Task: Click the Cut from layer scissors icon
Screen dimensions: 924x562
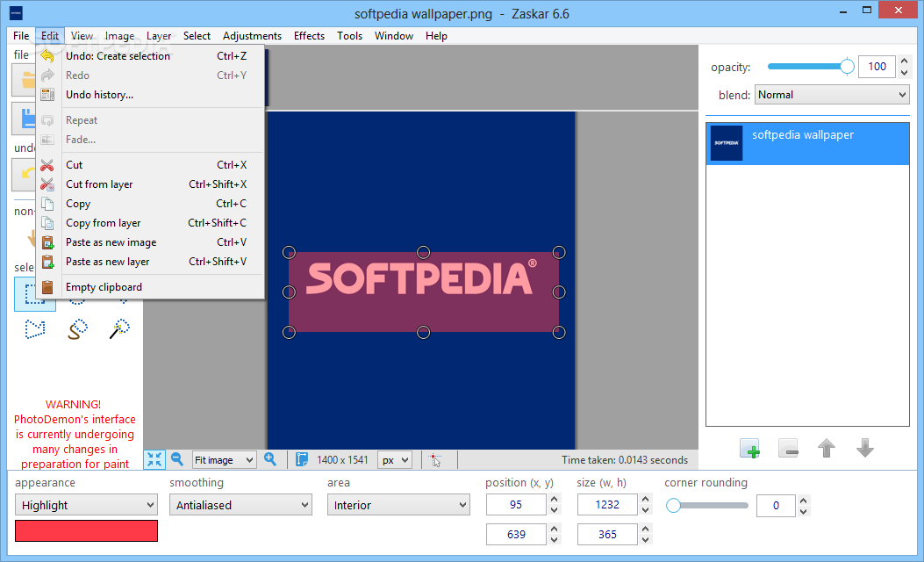Action: point(47,184)
